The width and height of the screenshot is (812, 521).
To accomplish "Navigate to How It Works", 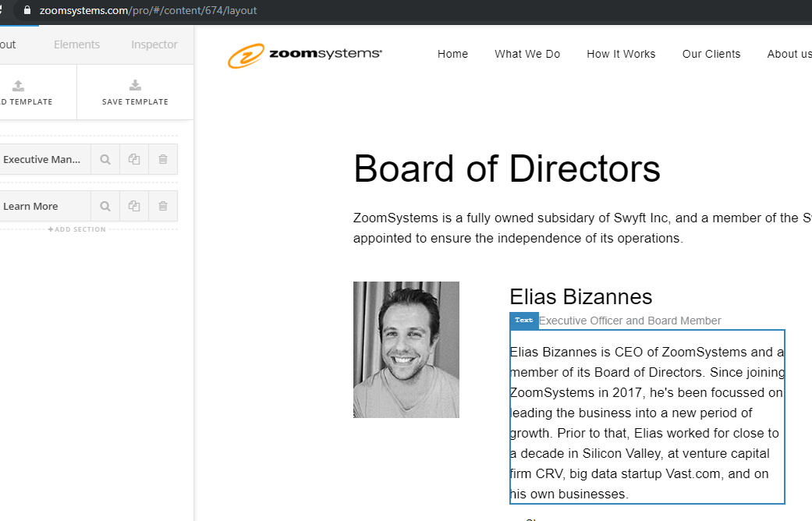I will [x=621, y=54].
